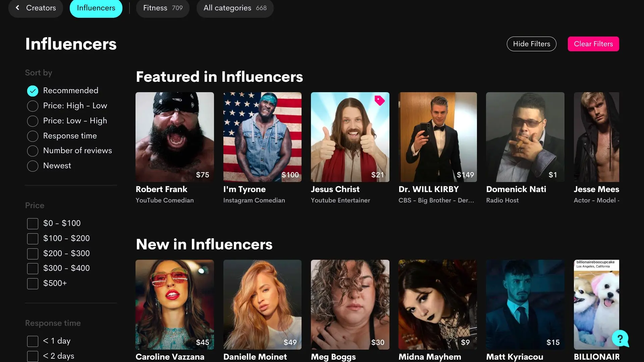
Task: Tick the < 1 day response time box
Action: pyautogui.click(x=33, y=341)
